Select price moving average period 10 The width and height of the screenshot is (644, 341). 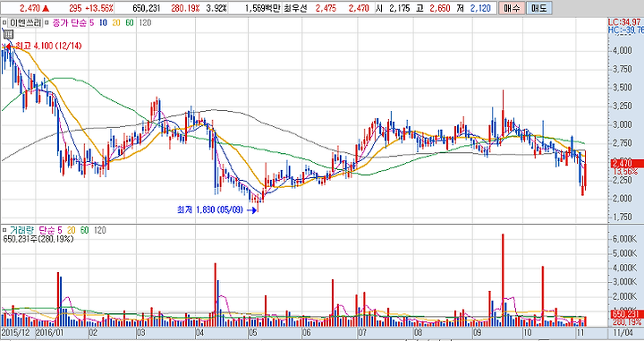pyautogui.click(x=103, y=23)
